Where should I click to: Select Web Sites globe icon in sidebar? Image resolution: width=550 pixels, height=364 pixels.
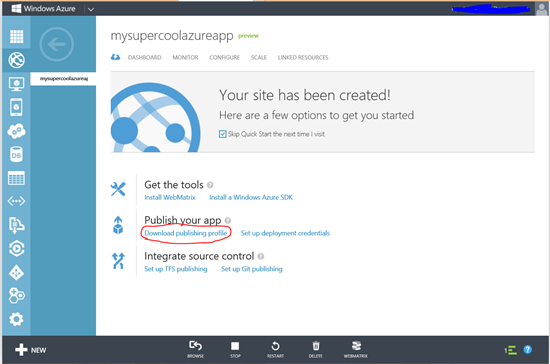click(16, 60)
